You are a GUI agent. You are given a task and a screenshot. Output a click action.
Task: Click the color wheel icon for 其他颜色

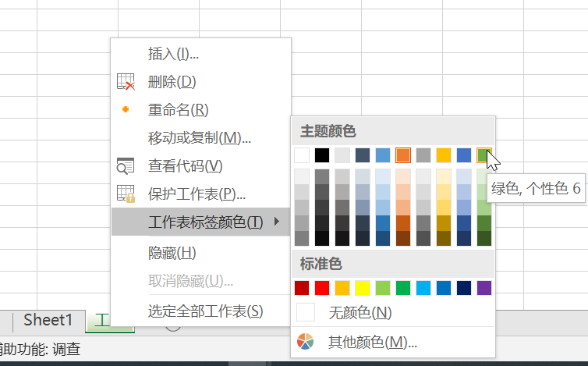click(305, 342)
